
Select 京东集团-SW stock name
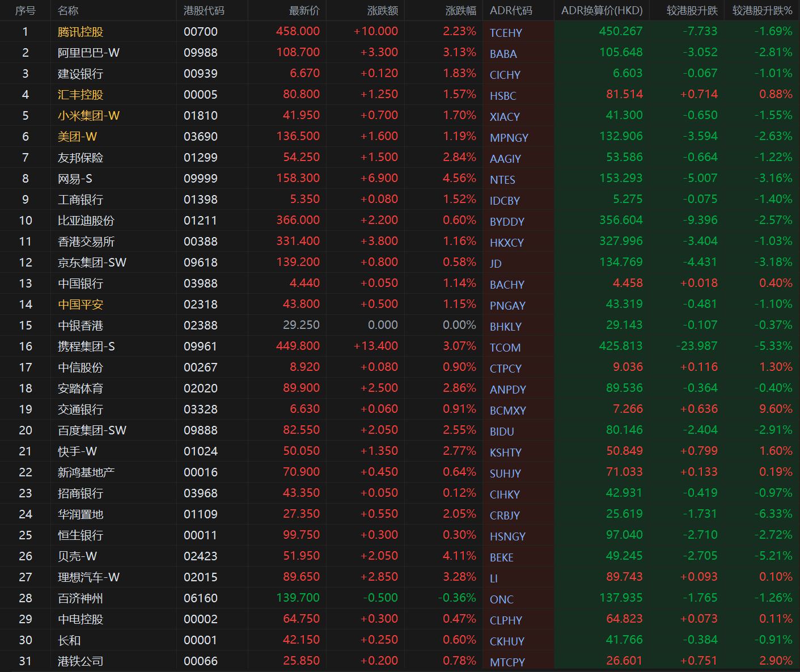(x=92, y=263)
